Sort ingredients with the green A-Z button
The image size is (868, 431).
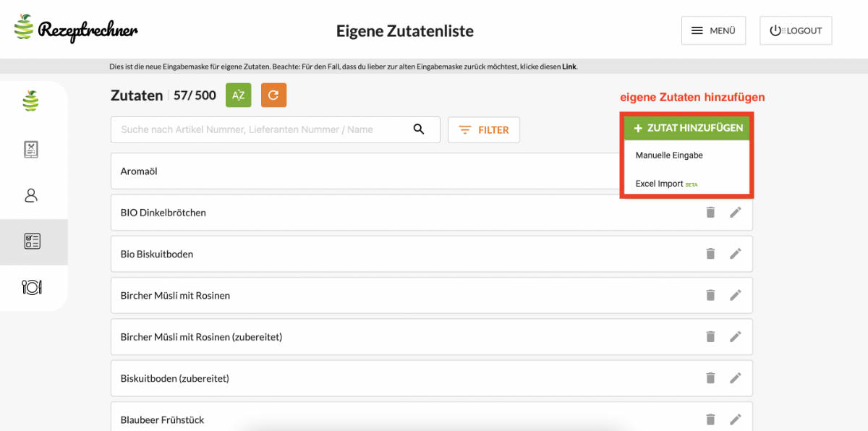pyautogui.click(x=238, y=95)
